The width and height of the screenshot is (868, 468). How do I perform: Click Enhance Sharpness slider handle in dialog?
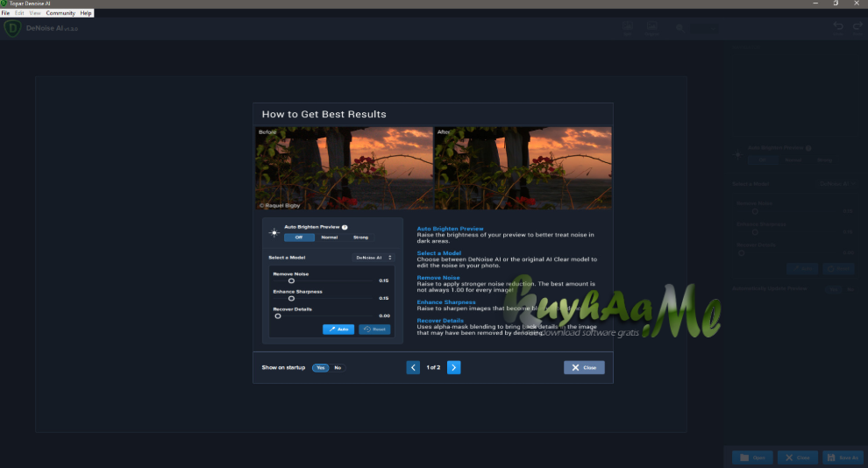coord(291,299)
